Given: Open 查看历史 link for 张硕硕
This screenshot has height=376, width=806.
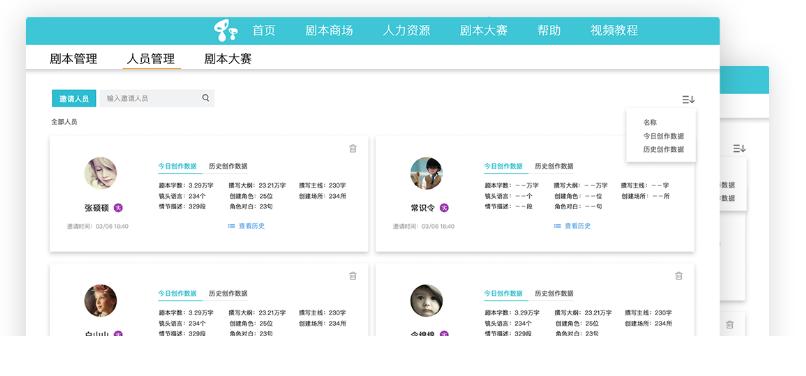Looking at the screenshot, I should point(252,226).
